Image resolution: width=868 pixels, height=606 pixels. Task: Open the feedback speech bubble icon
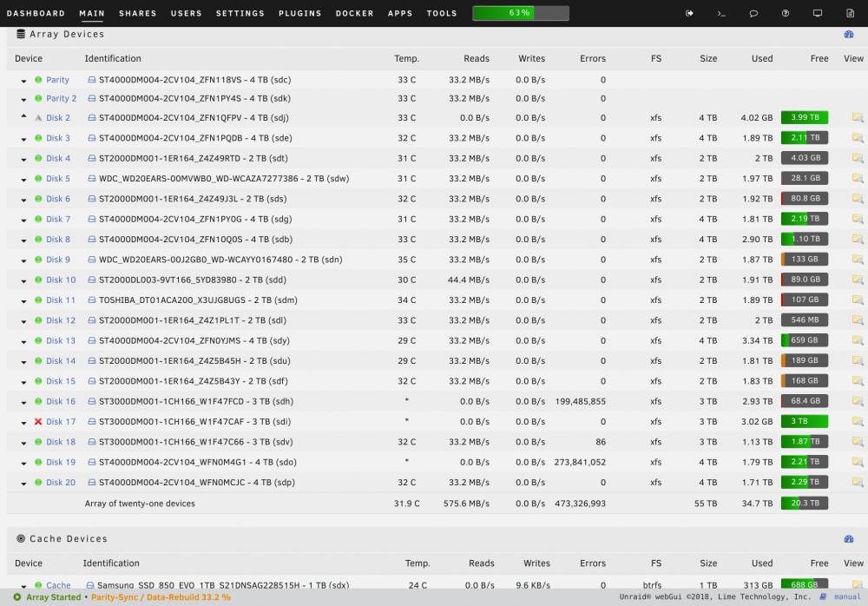point(753,13)
